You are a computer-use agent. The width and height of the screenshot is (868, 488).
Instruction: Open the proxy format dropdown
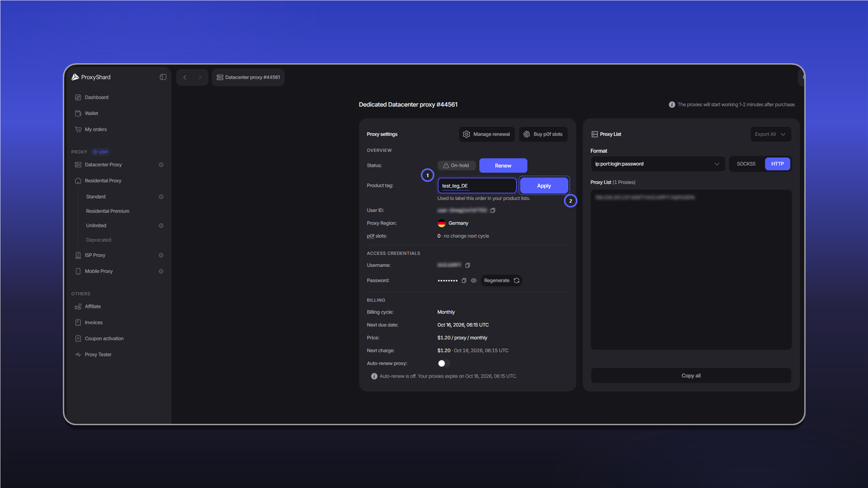657,164
